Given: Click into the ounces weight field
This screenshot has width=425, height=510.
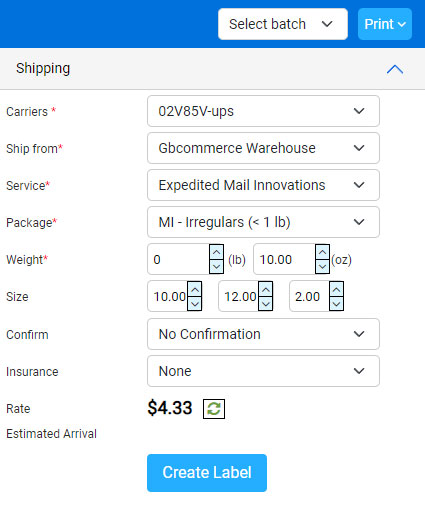Looking at the screenshot, I should [284, 259].
